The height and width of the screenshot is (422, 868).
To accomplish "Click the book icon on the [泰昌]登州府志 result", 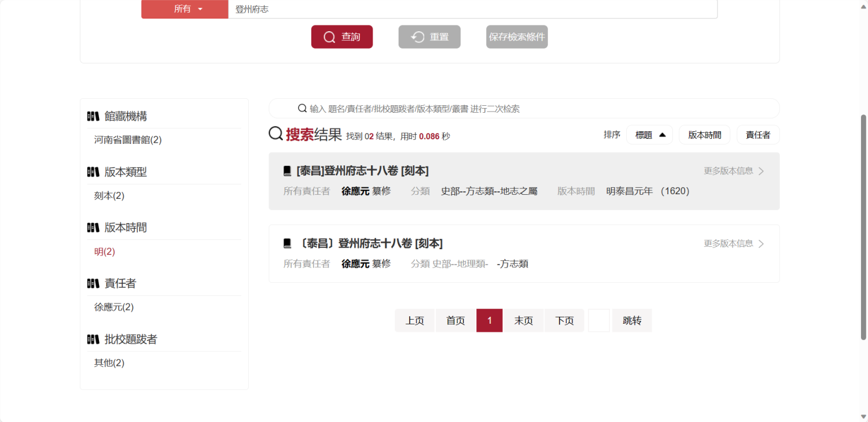I will click(x=286, y=170).
